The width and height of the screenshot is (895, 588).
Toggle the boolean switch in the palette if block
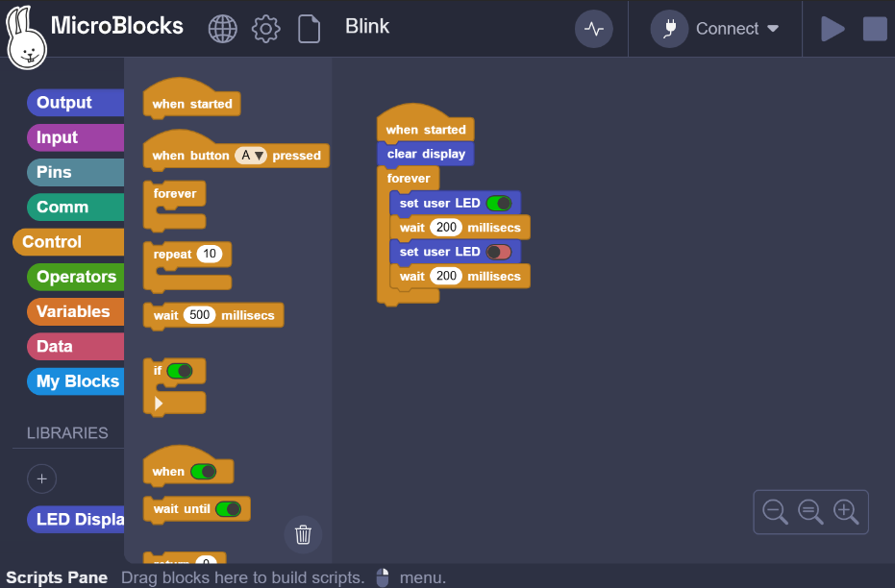(x=180, y=371)
